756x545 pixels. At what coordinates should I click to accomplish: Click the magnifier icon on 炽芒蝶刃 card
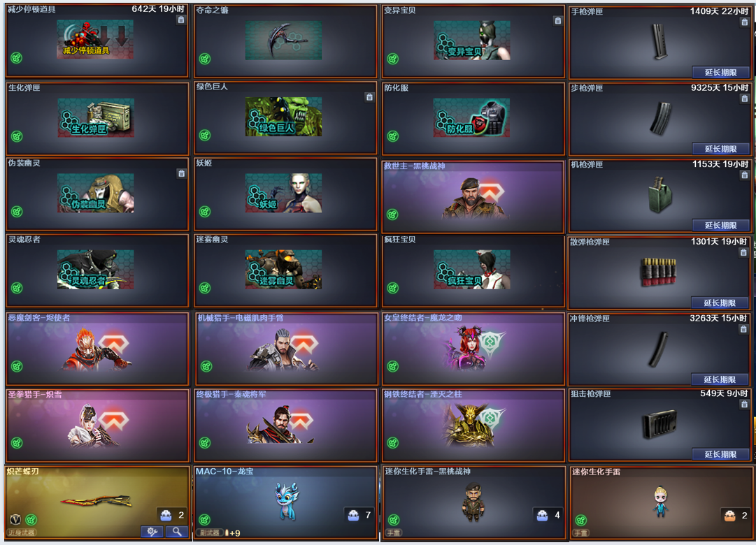(x=177, y=532)
